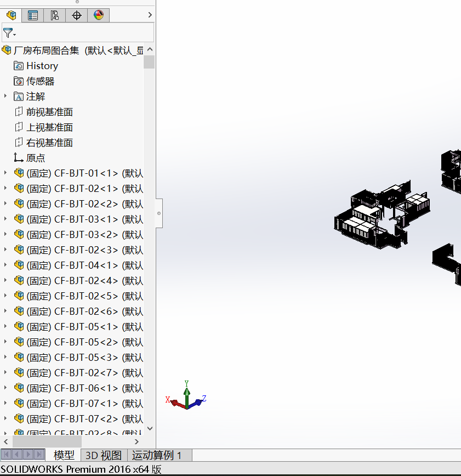Open the DimXpertManager crosshair tab
This screenshot has width=461, height=476.
tap(76, 15)
